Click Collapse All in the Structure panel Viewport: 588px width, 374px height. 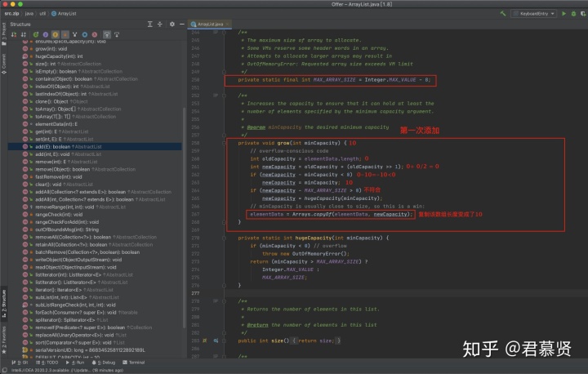[160, 24]
